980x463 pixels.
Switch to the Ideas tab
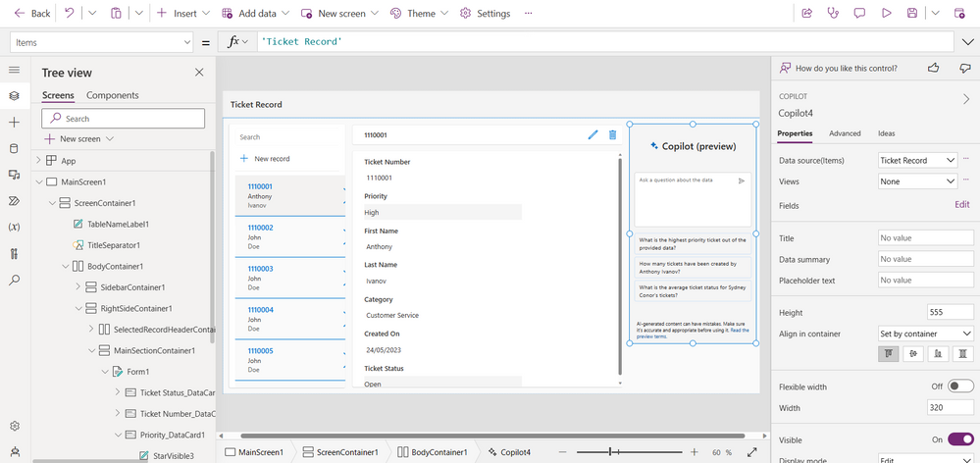click(886, 133)
